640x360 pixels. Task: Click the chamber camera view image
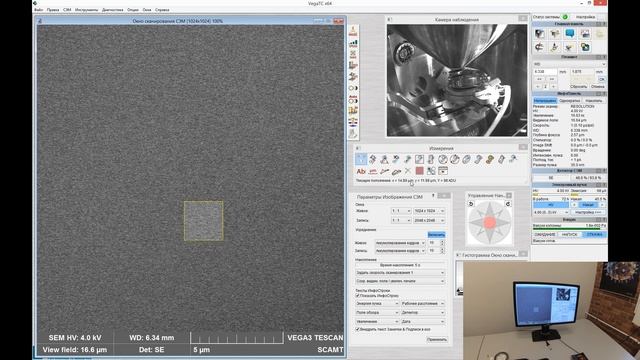click(457, 80)
